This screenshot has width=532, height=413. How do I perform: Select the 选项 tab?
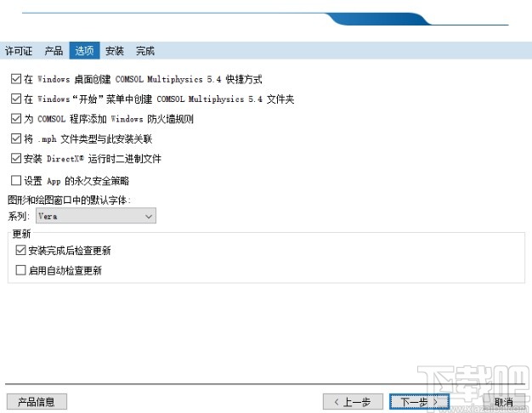point(84,51)
